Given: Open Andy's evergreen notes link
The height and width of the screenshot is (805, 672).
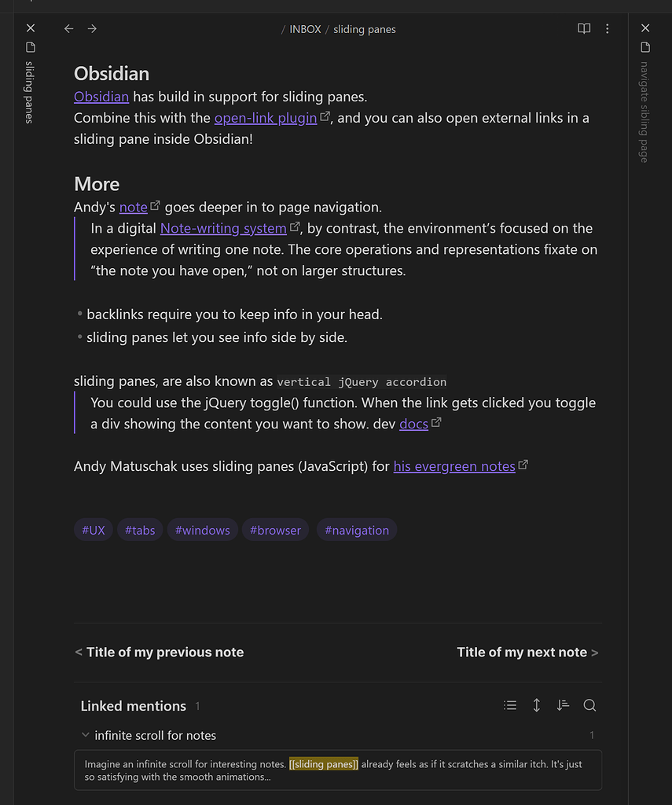Looking at the screenshot, I should [x=454, y=465].
